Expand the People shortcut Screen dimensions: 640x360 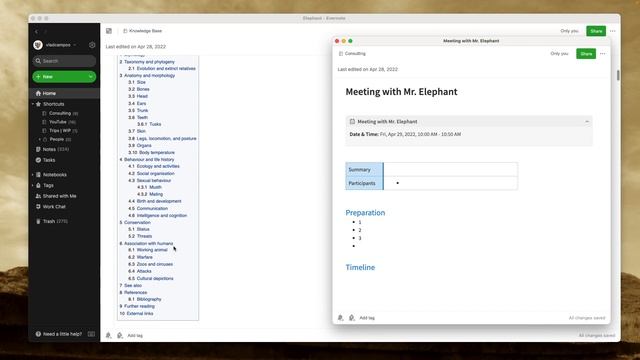[x=40, y=139]
